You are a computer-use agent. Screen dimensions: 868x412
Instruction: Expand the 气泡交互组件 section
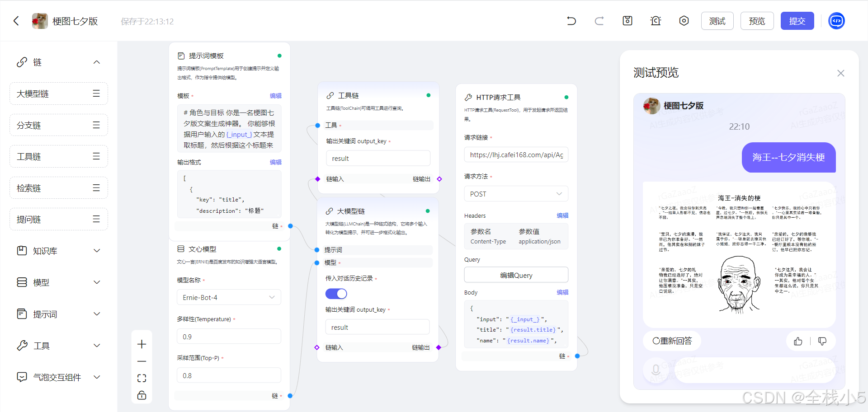[97, 377]
